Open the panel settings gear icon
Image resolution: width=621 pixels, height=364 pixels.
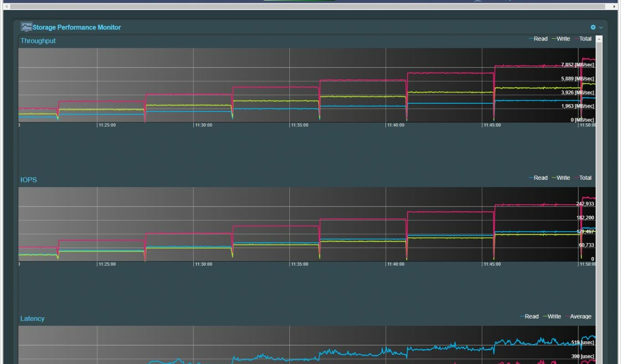pyautogui.click(x=593, y=27)
